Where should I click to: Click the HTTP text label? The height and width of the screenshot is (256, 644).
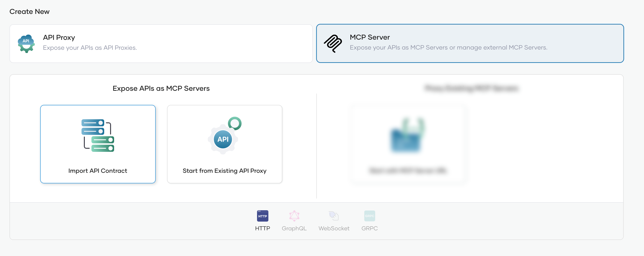262,228
